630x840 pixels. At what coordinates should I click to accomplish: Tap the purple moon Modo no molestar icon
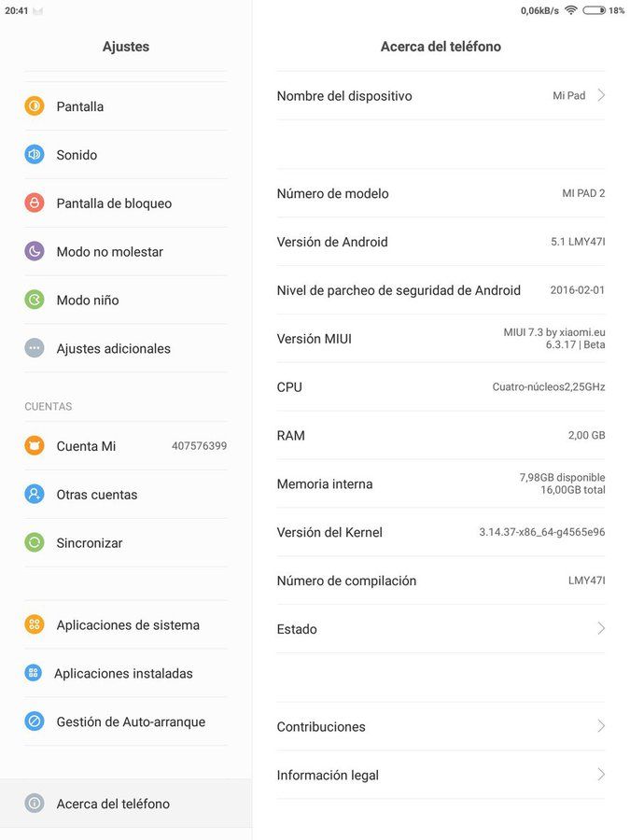pyautogui.click(x=35, y=251)
